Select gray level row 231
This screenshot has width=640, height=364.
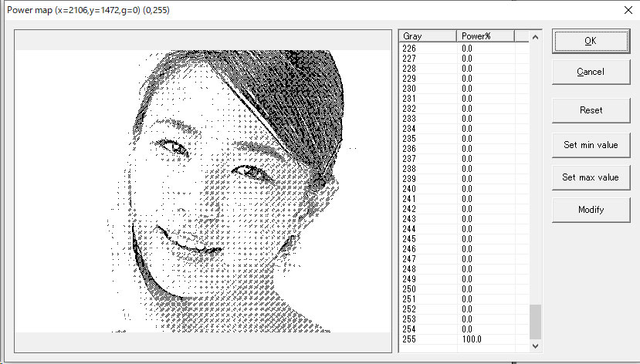(x=464, y=99)
